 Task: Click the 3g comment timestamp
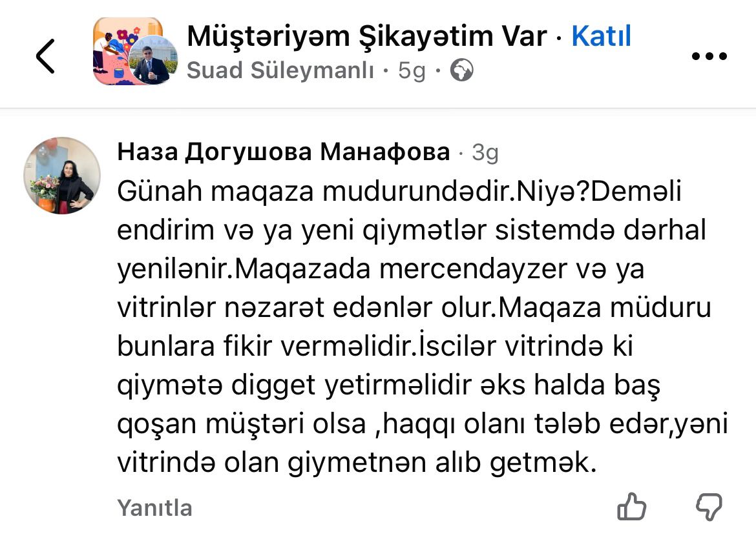(485, 153)
